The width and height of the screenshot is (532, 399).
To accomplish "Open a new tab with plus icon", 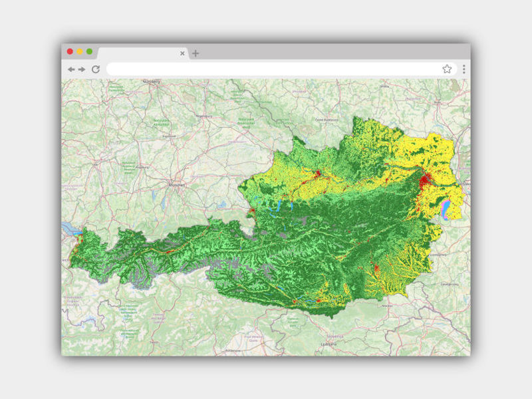I will click(x=196, y=53).
